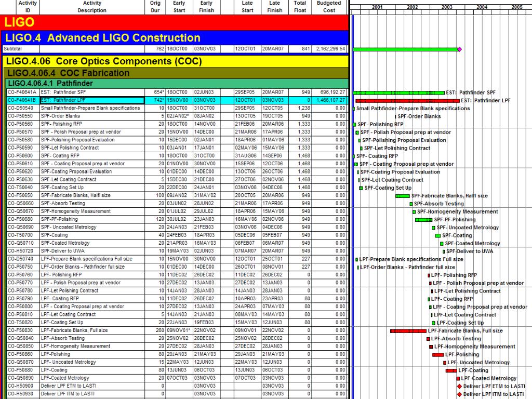Image resolution: width=532 pixels, height=399 pixels.
Task: Select the red LIGO project band
Action: tap(175, 22)
